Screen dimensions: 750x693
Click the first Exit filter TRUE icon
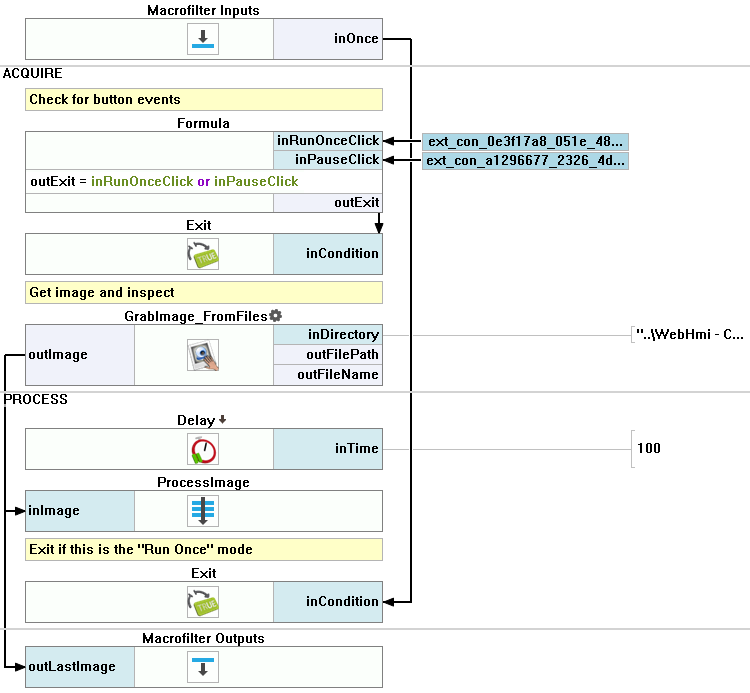tap(203, 254)
